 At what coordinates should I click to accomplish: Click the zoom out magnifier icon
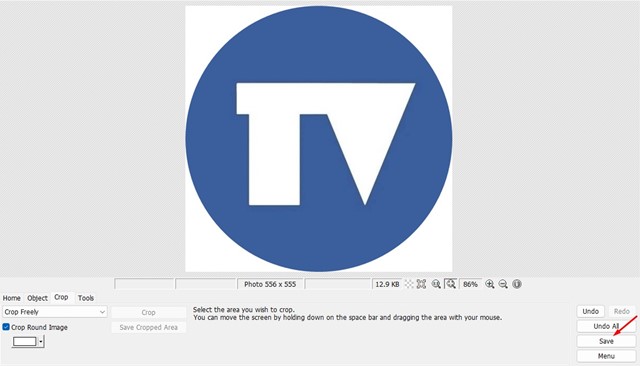tap(503, 284)
